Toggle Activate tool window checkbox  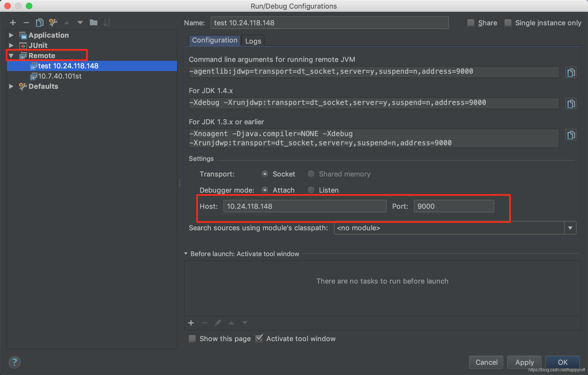pos(259,338)
